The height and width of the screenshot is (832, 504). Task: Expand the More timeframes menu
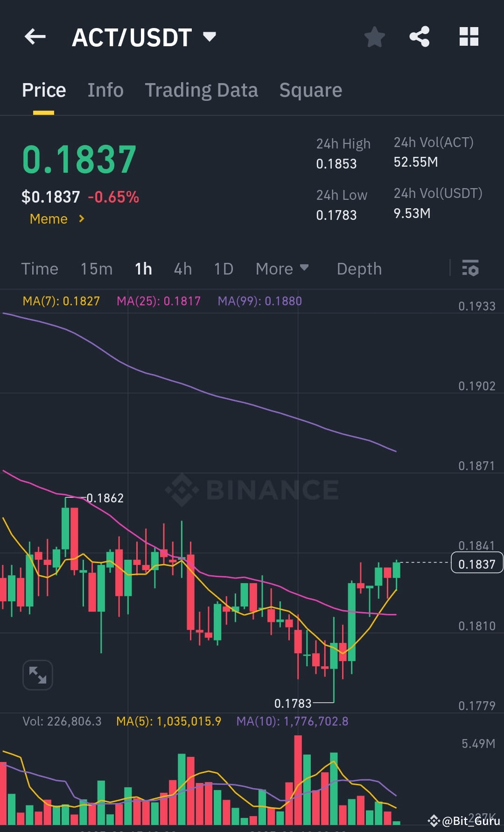coord(282,268)
